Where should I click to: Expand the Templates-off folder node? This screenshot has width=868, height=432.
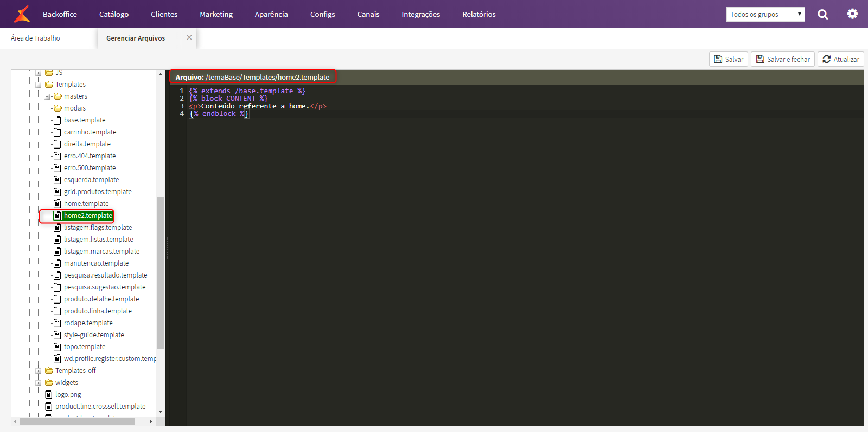[39, 371]
